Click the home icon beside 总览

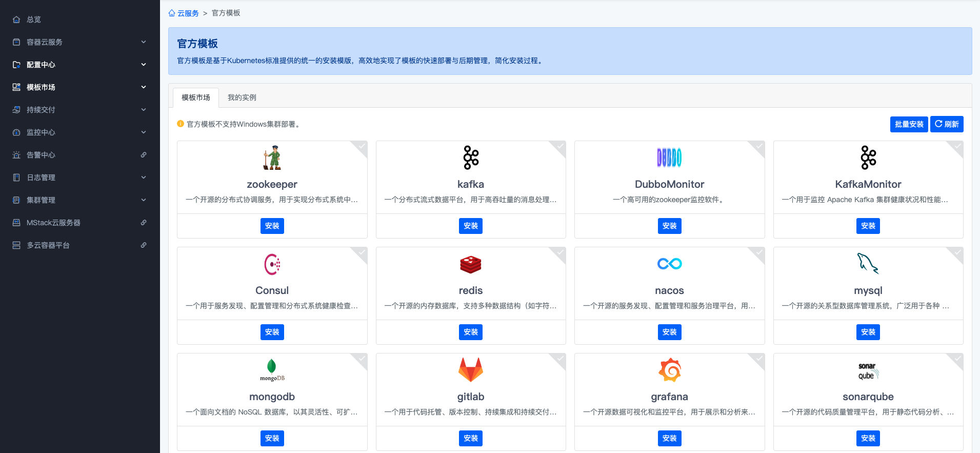pos(16,19)
